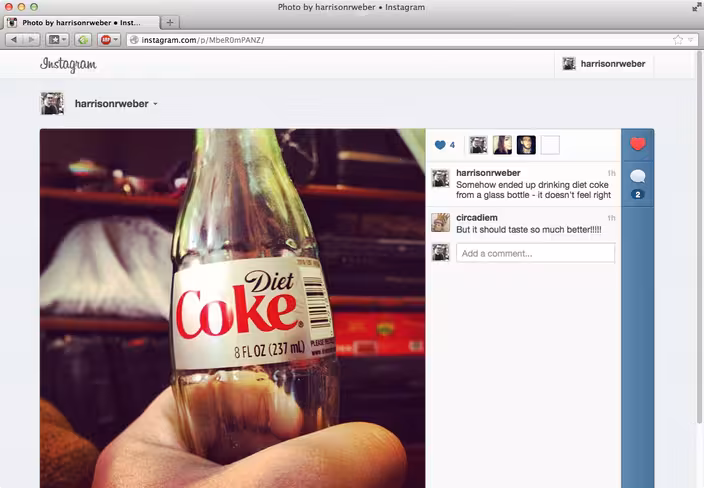Image resolution: width=704 pixels, height=488 pixels.
Task: Open a new tab with plus button
Action: (170, 22)
